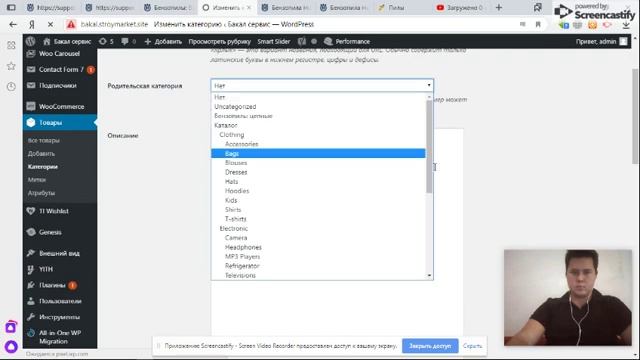
Task: Select Camera in category list
Action: 318,238
